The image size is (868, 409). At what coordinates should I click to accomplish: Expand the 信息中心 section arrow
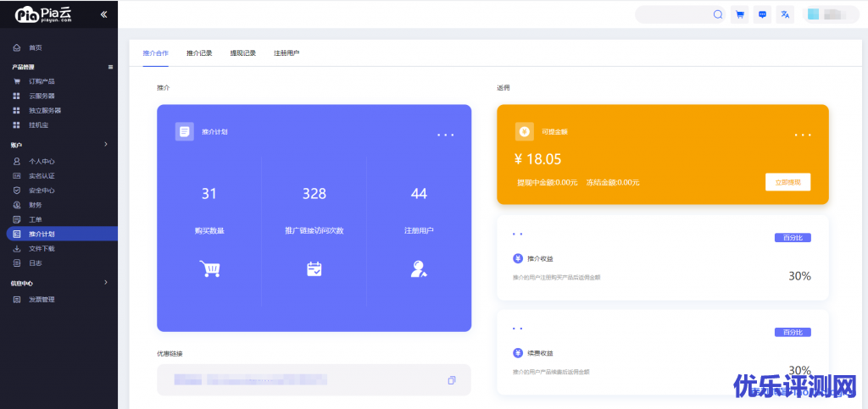[106, 283]
